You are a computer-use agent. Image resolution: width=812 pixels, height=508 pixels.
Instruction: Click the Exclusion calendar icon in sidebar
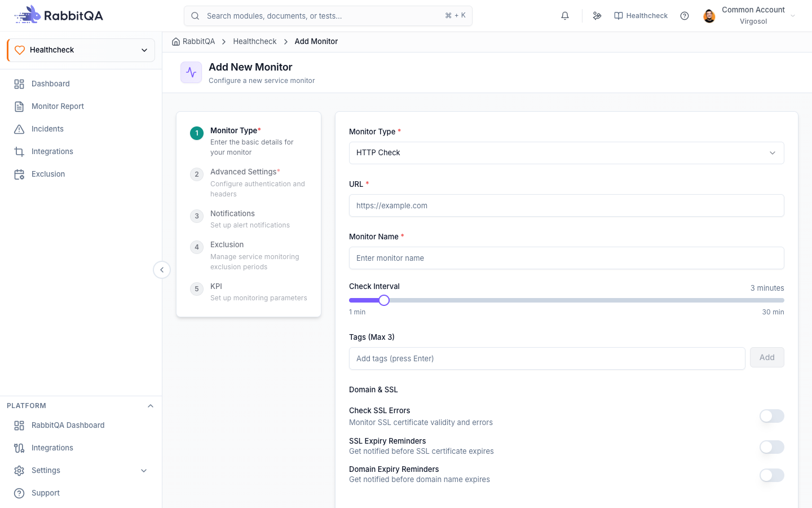(19, 174)
